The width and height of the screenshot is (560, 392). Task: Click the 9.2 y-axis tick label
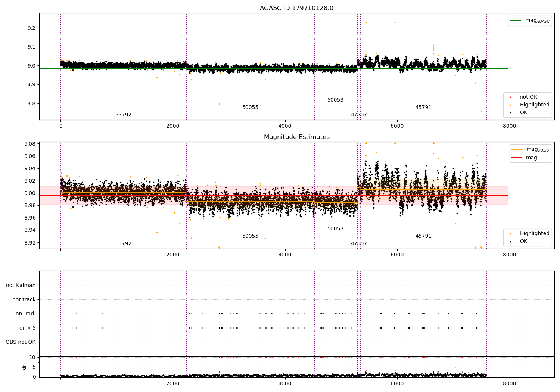click(31, 28)
